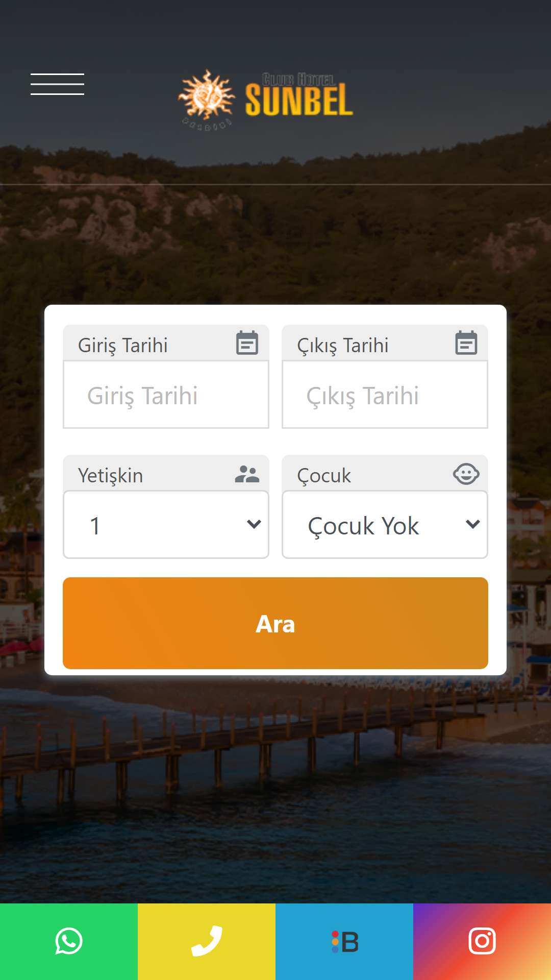Screen dimensions: 551x980
Task: Open the hamburger navigation menu
Action: [x=57, y=84]
